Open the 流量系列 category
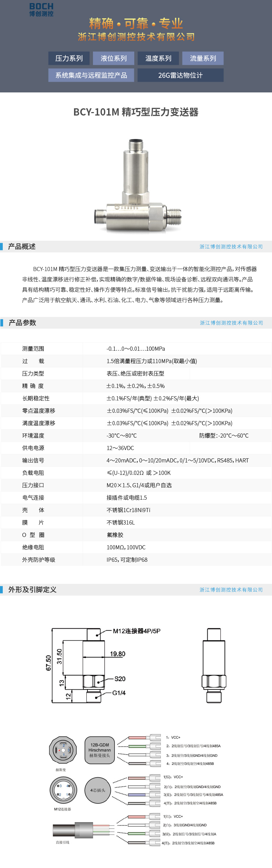 pyautogui.click(x=203, y=58)
